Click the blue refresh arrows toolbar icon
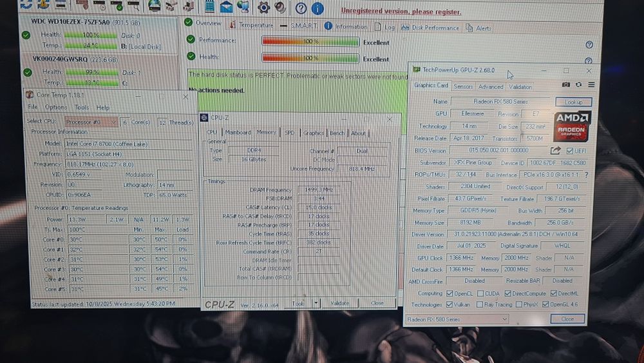This screenshot has width=644, height=363. tap(26, 5)
